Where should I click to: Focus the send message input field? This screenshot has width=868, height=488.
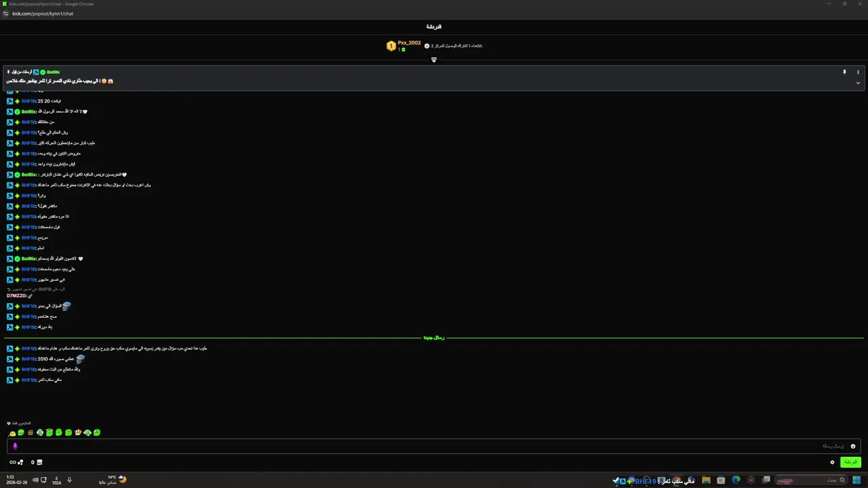click(434, 446)
